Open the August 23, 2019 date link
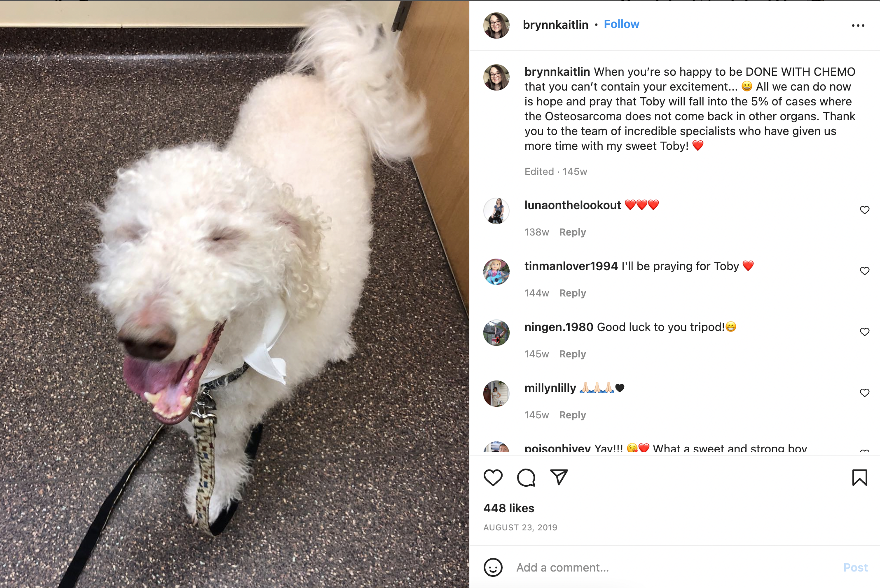The width and height of the screenshot is (880, 588). [520, 527]
